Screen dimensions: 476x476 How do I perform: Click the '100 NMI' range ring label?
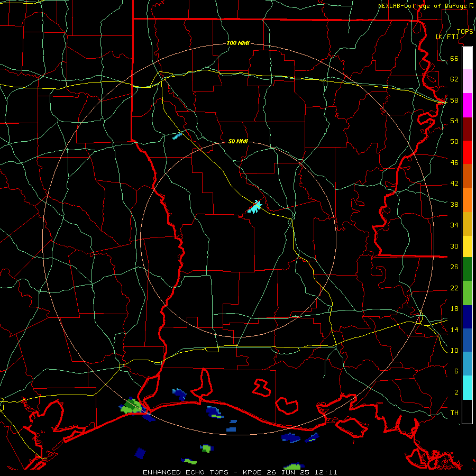coord(238,43)
